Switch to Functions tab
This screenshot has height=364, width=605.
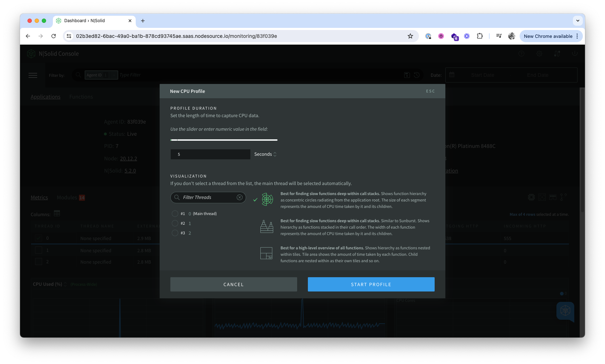pos(81,97)
